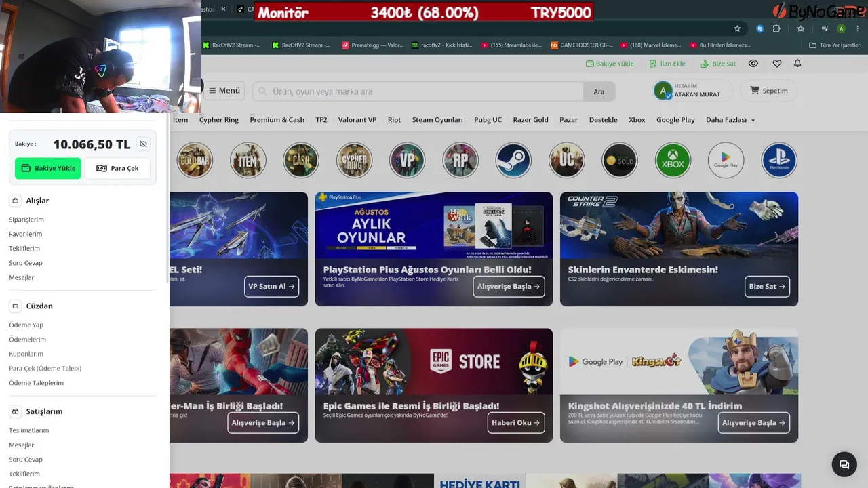The width and height of the screenshot is (868, 488).
Task: Expand the Daha Fazlası dropdown
Action: pos(730,120)
